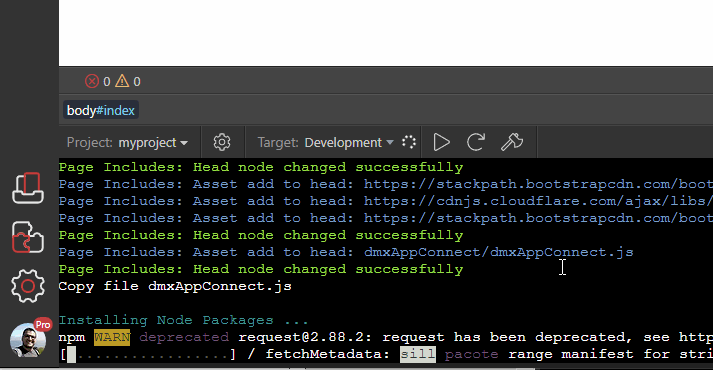This screenshot has width=713, height=370.
Task: Open project settings gear in the toolbar
Action: (222, 142)
